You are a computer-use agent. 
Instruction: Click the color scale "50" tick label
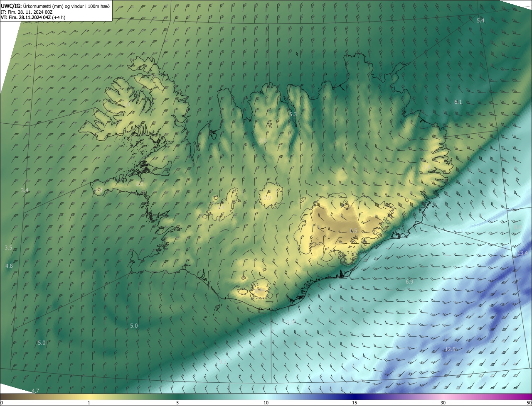pos(529,403)
